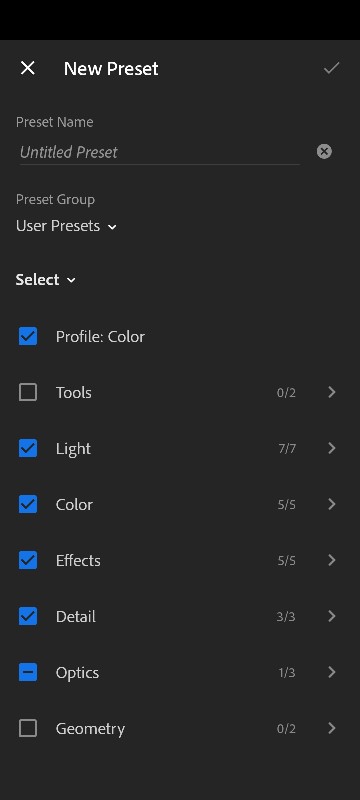Toggle the Color settings checkbox

pos(28,505)
